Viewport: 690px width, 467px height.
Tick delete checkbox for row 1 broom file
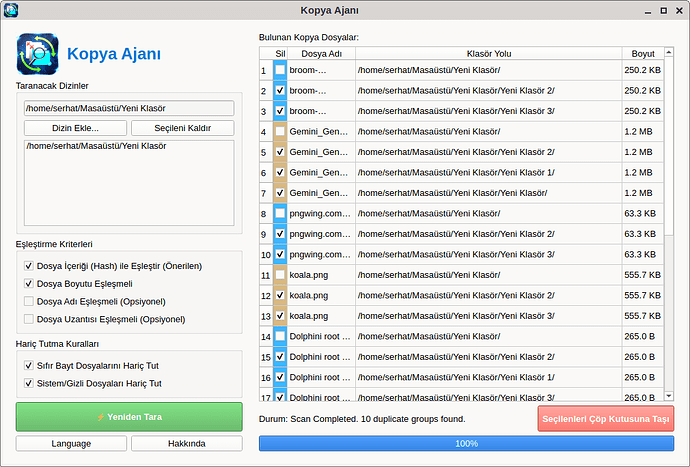[280, 71]
